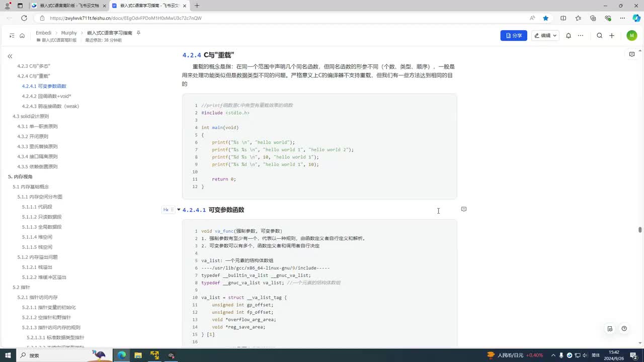644x362 pixels.
Task: Open browser collections icon
Action: click(x=593, y=18)
